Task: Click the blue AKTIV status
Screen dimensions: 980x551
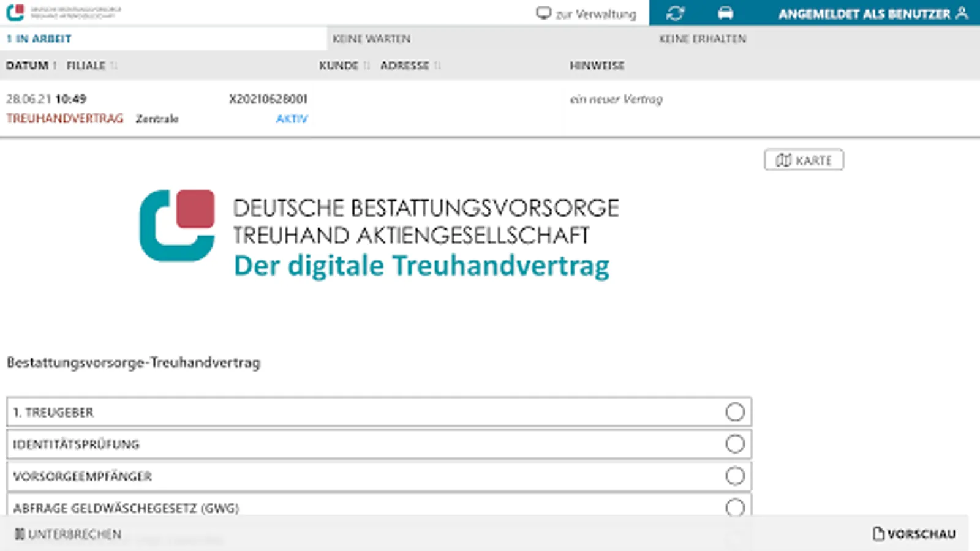Action: point(292,119)
